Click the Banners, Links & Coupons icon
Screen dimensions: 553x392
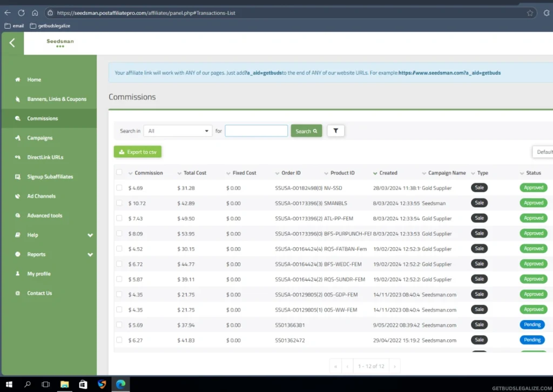pos(18,99)
